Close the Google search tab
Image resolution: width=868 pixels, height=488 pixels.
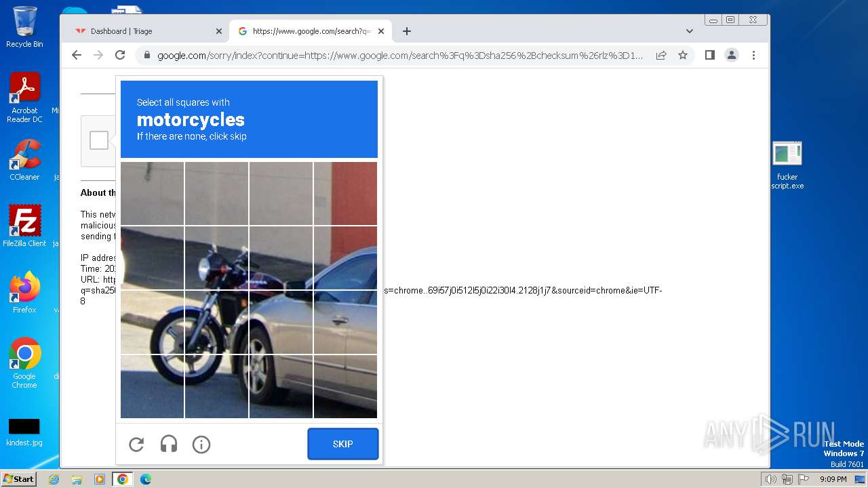tap(381, 31)
